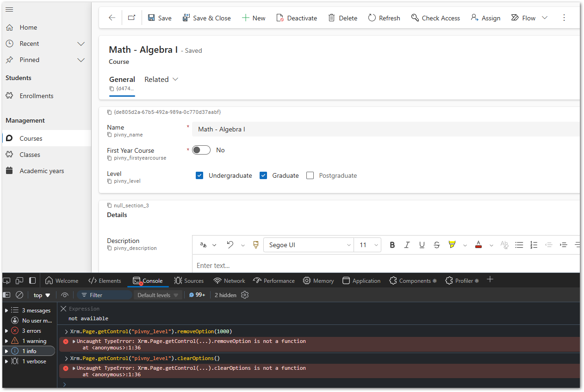
Task: Click the Save & Close button
Action: (x=206, y=18)
